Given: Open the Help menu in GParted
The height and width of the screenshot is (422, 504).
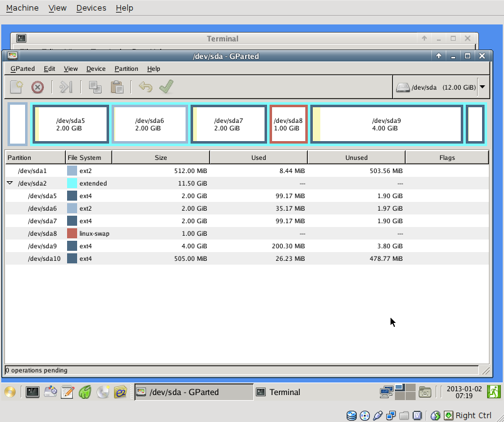Looking at the screenshot, I should point(154,69).
